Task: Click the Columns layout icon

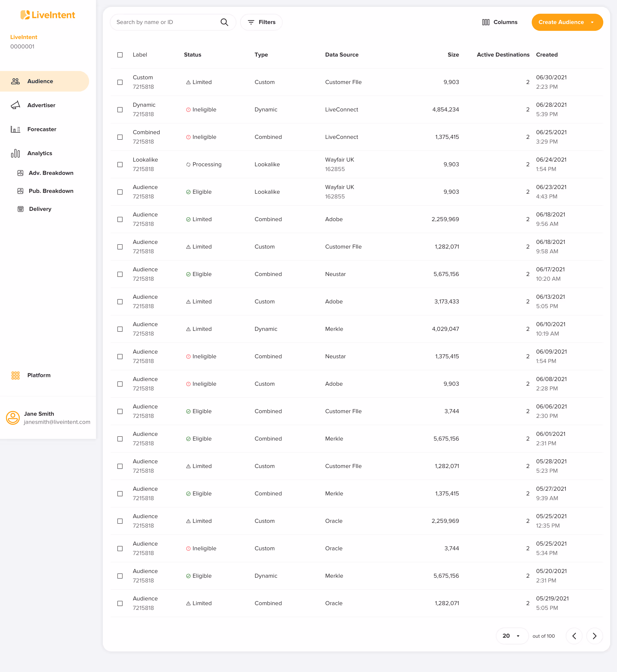Action: 486,22
